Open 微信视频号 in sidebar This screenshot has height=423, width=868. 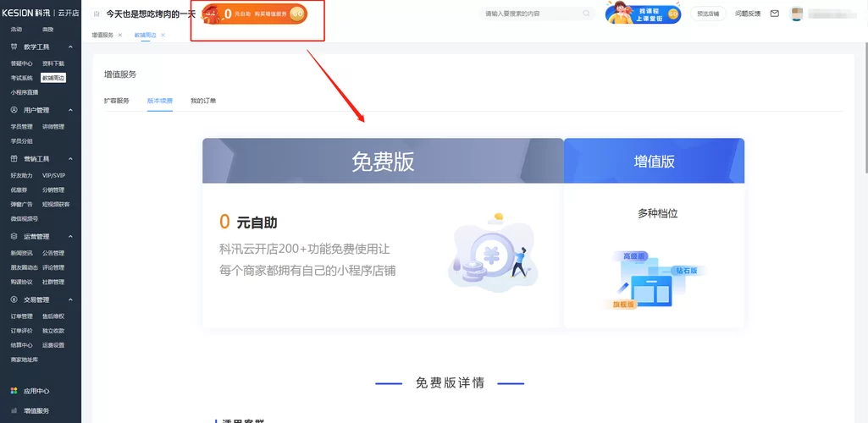25,218
